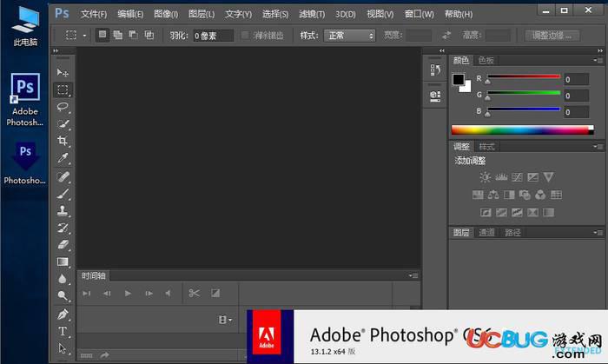608x364 pixels.
Task: Select the Brush tool
Action: [63, 194]
